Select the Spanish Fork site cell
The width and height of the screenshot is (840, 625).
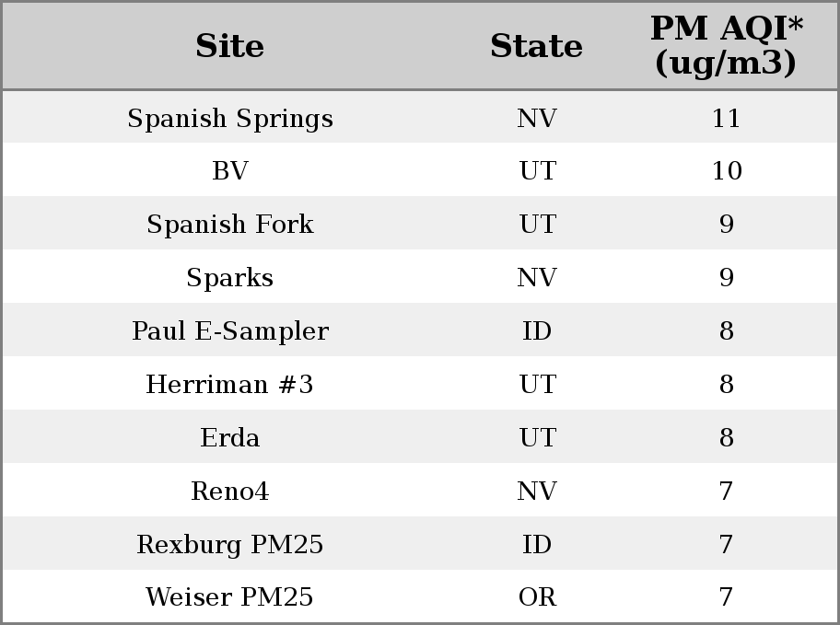tap(230, 224)
